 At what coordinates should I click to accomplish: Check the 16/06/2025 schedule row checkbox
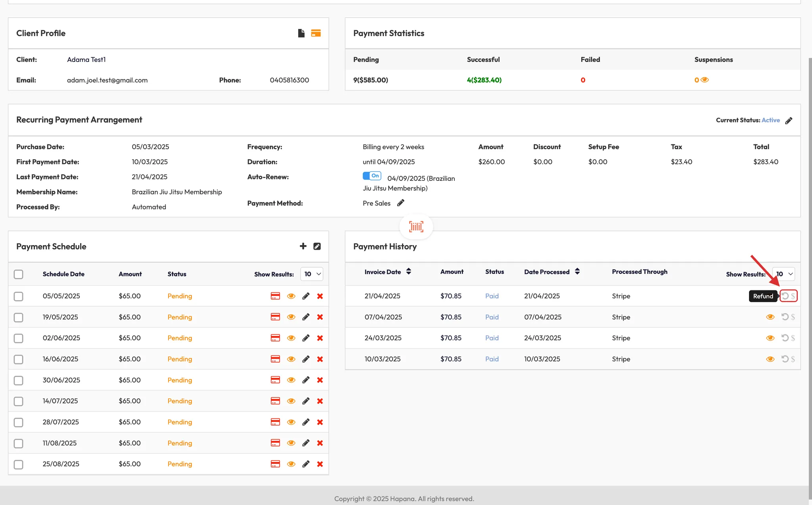pos(18,359)
